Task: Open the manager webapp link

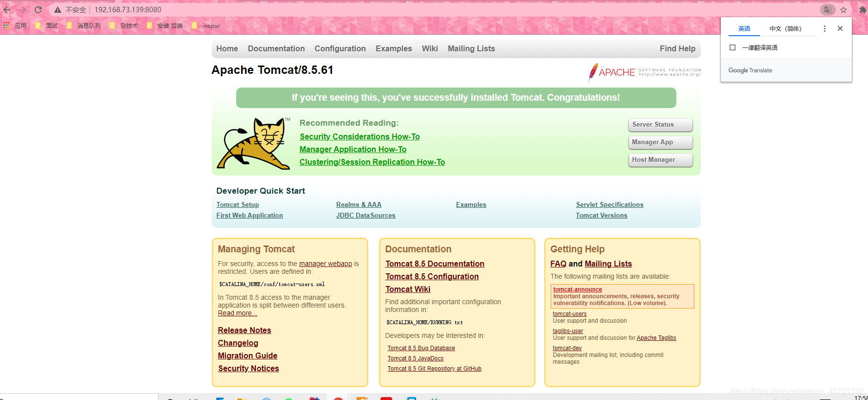Action: pos(326,264)
